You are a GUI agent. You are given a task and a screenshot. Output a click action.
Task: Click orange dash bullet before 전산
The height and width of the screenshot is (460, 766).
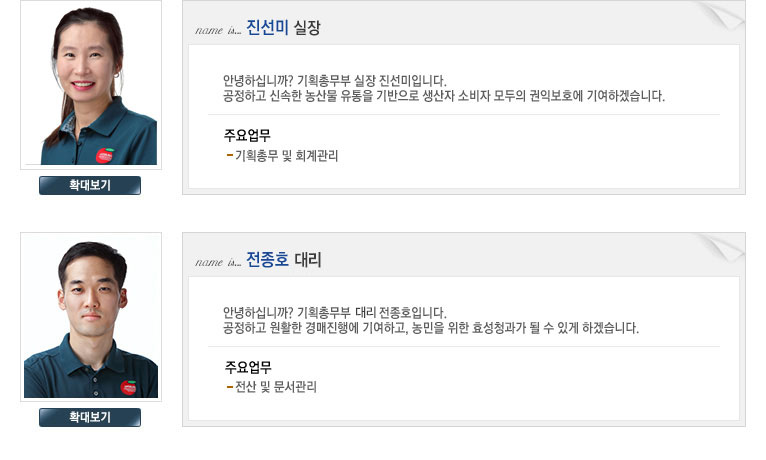click(x=230, y=387)
